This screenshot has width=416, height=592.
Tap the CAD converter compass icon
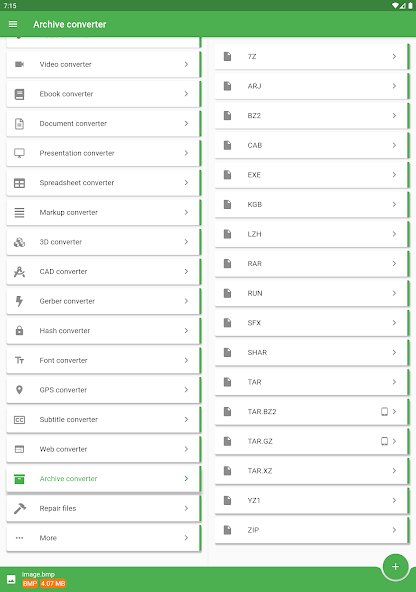tap(19, 271)
